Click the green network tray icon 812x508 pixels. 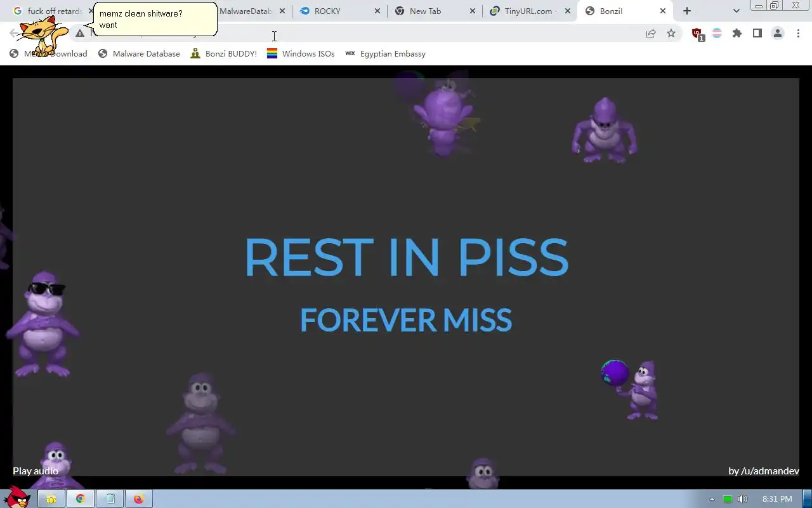[728, 499]
